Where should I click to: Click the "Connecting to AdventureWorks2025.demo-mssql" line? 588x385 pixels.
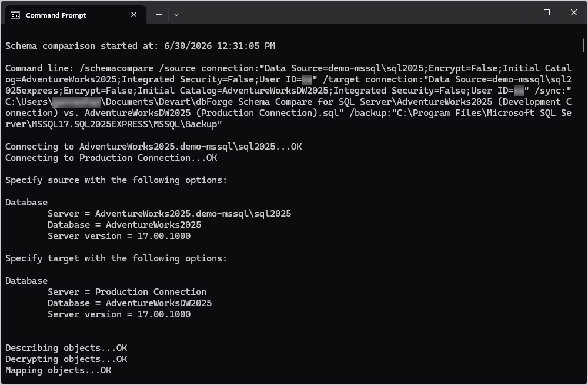coord(153,147)
